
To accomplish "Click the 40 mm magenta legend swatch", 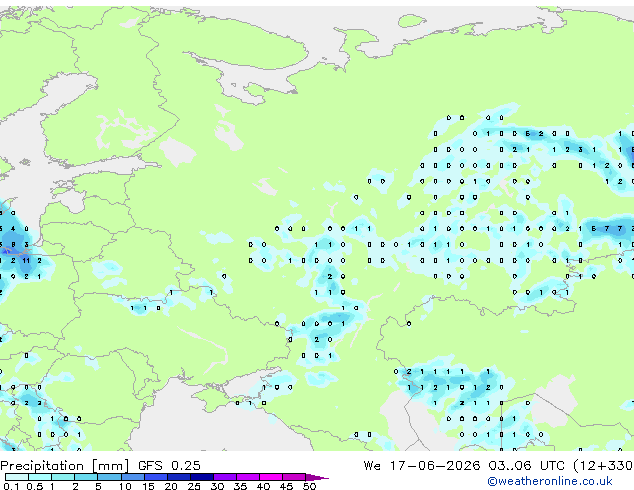I will click(x=271, y=477).
